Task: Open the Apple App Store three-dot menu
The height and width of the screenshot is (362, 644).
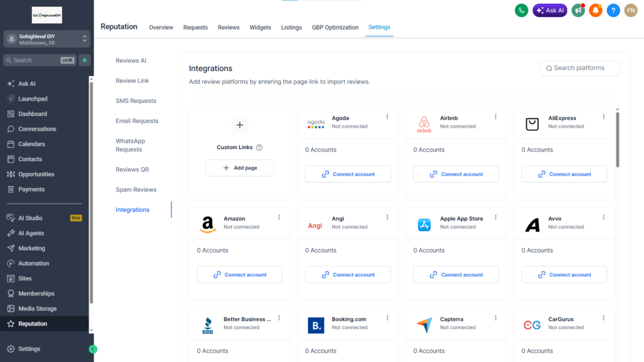Action: coord(496,217)
